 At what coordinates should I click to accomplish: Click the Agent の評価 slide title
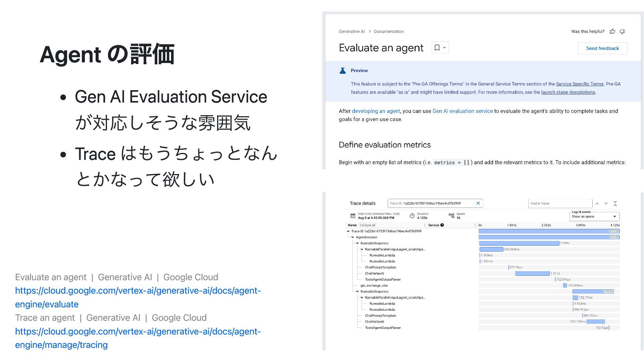click(107, 54)
